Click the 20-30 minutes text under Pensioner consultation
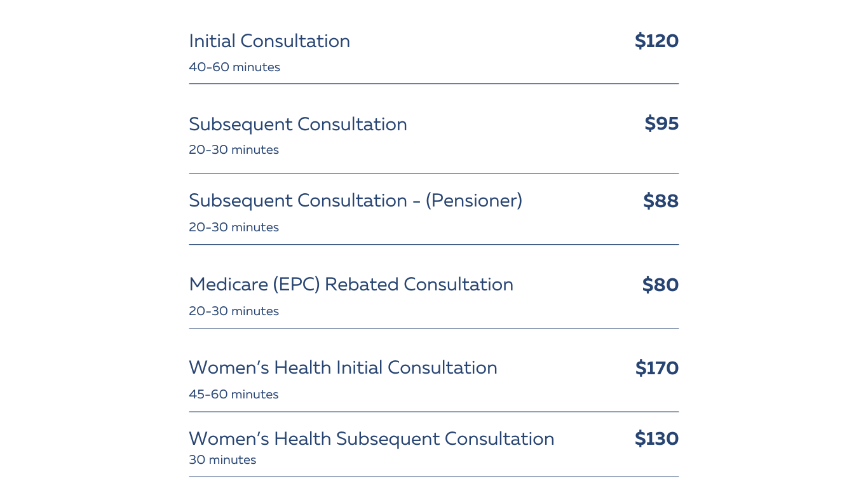Screen dimensions: 868x488 point(234,227)
